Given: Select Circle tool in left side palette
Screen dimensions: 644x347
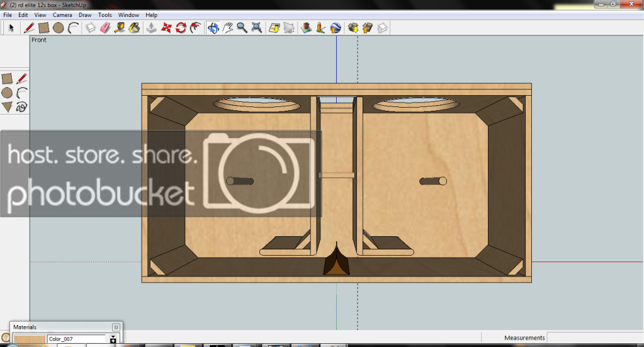Looking at the screenshot, I should 7,93.
